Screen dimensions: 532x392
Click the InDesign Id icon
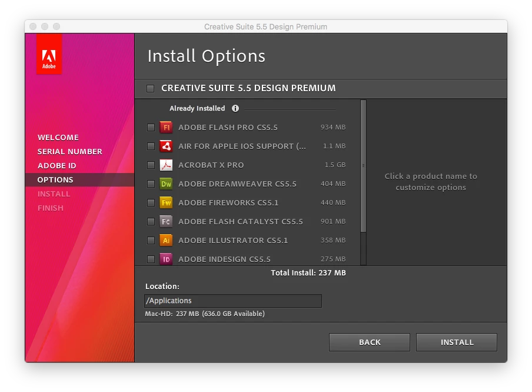pos(166,259)
